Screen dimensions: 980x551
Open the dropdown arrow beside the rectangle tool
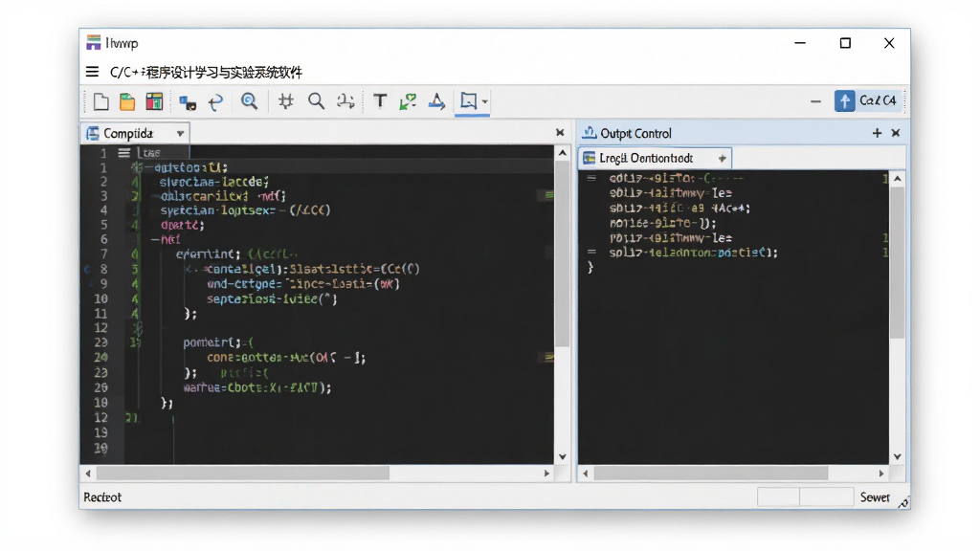pyautogui.click(x=485, y=101)
